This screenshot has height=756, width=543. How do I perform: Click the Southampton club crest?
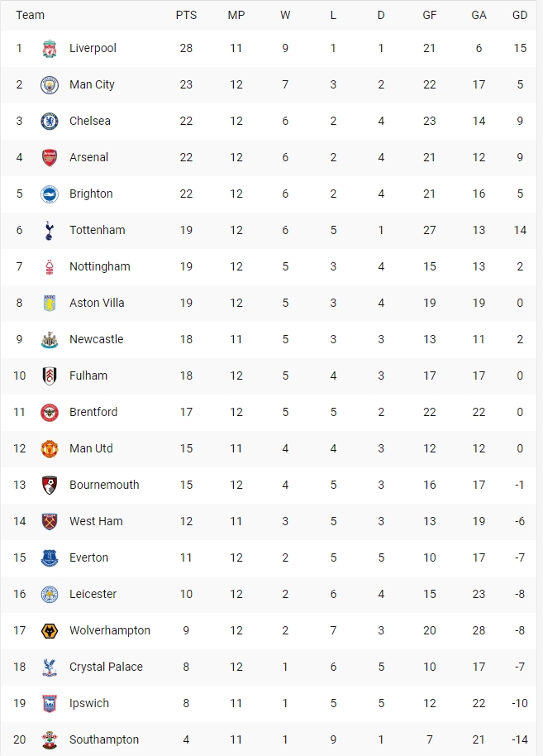click(x=49, y=740)
